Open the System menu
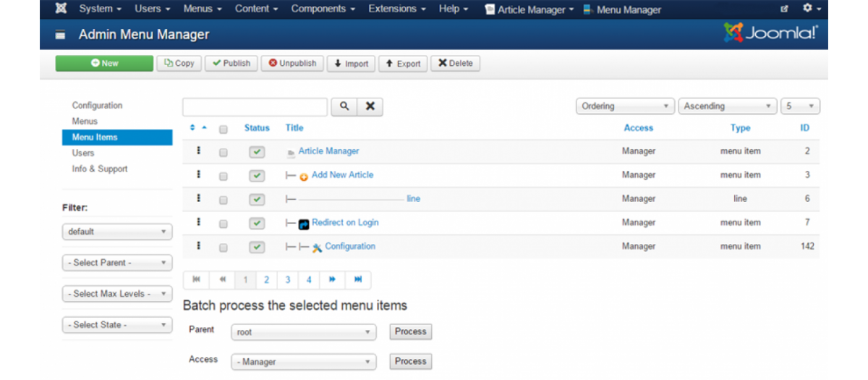Screen dimensions: 868x380 click(100, 9)
